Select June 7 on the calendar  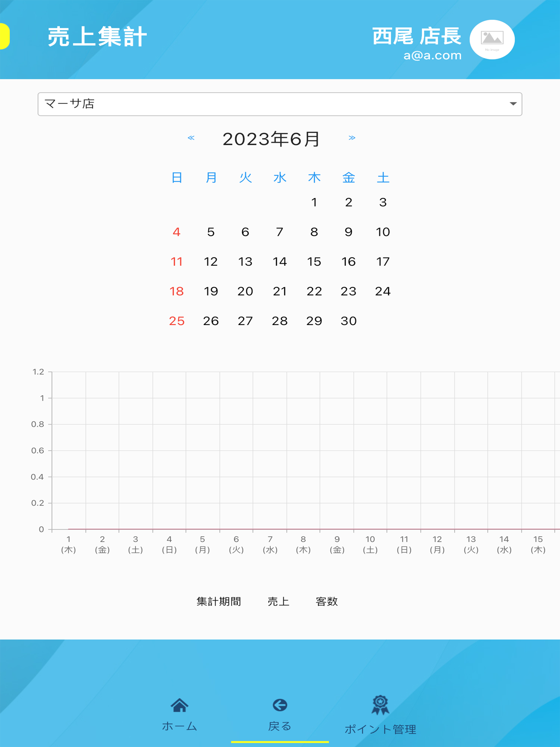coord(280,232)
